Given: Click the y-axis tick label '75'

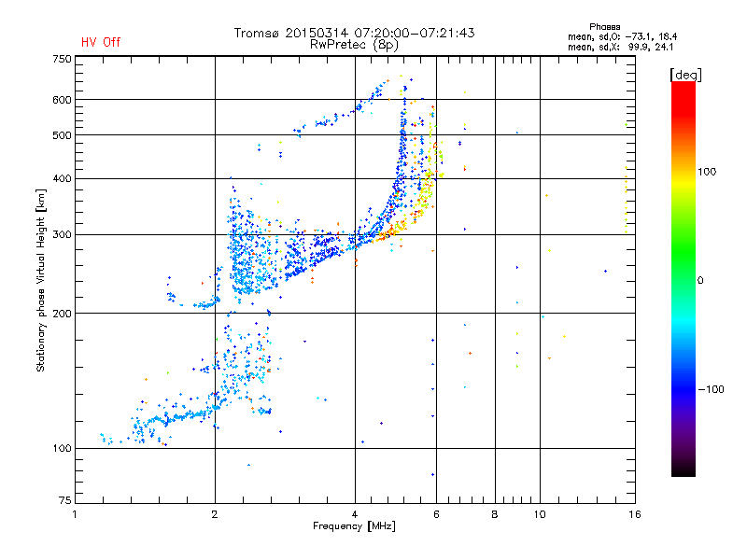Looking at the screenshot, I should coord(65,500).
